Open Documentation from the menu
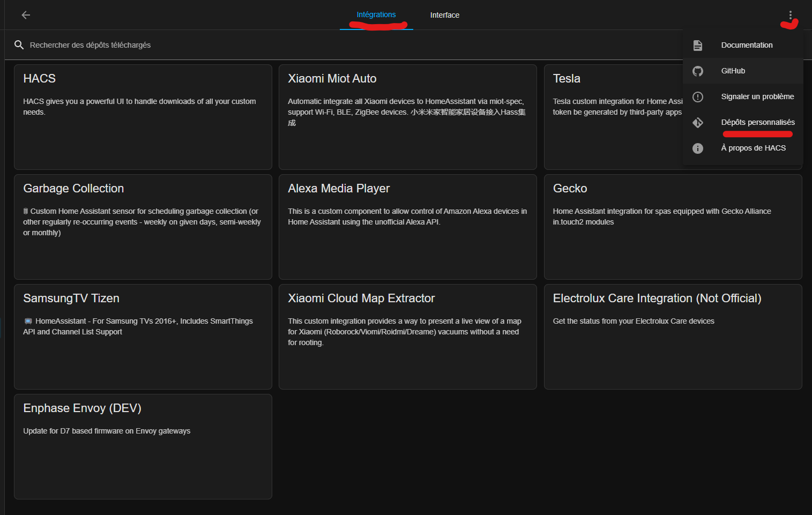812x515 pixels. point(743,45)
